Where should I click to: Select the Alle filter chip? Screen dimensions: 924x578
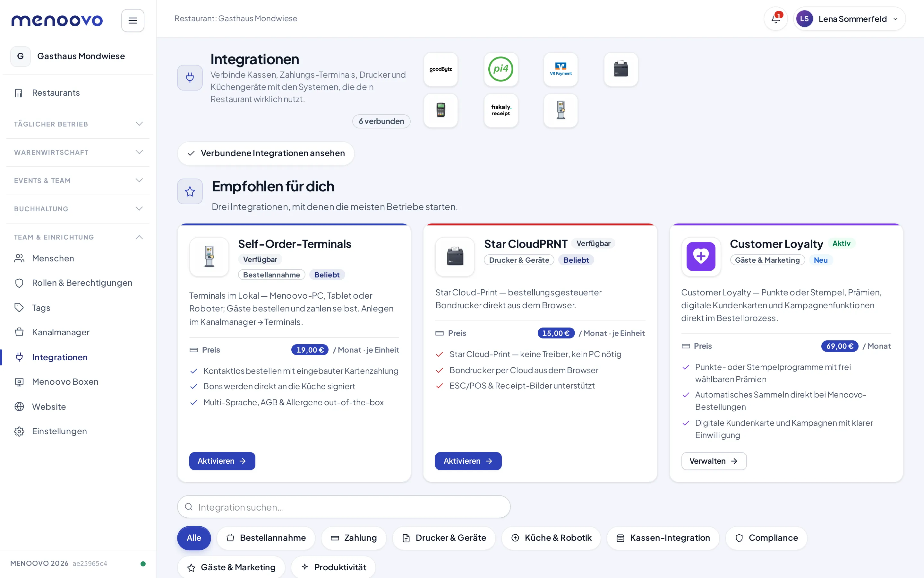194,538
